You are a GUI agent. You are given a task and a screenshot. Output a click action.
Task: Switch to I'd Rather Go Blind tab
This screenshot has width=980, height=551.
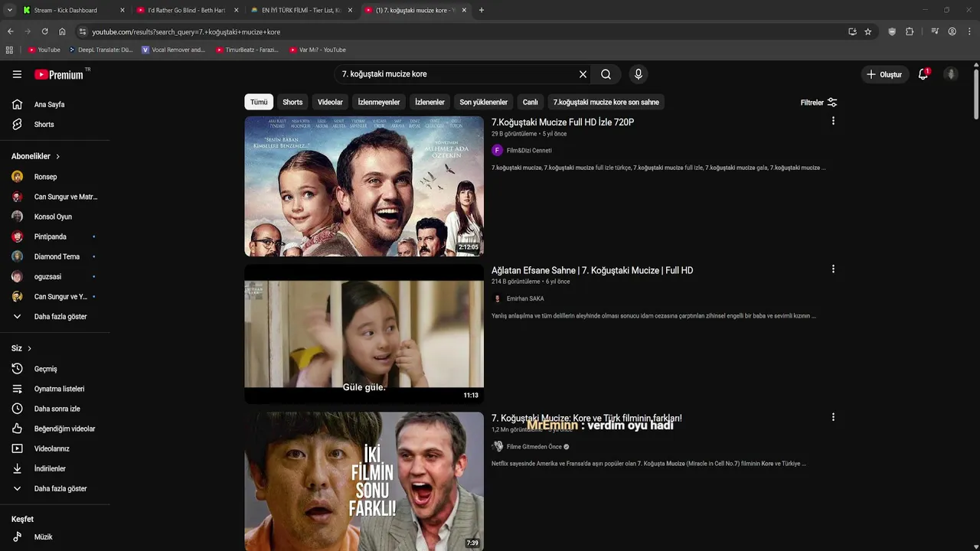[x=188, y=10]
